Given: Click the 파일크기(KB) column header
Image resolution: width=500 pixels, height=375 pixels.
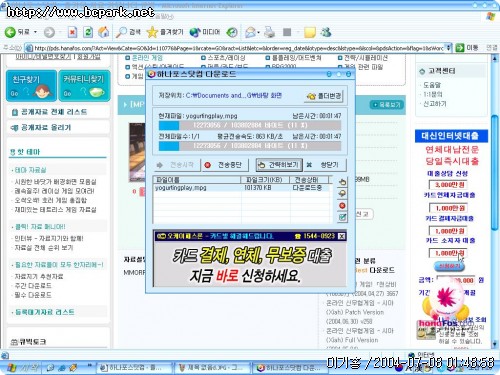Looking at the screenshot, I should tap(265, 180).
